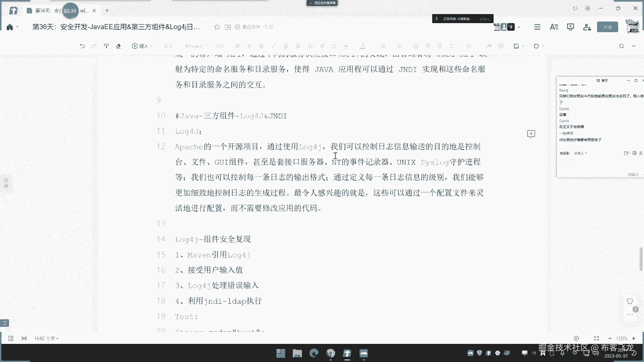Star this document as favorite
The image size is (644, 362).
click(x=217, y=27)
